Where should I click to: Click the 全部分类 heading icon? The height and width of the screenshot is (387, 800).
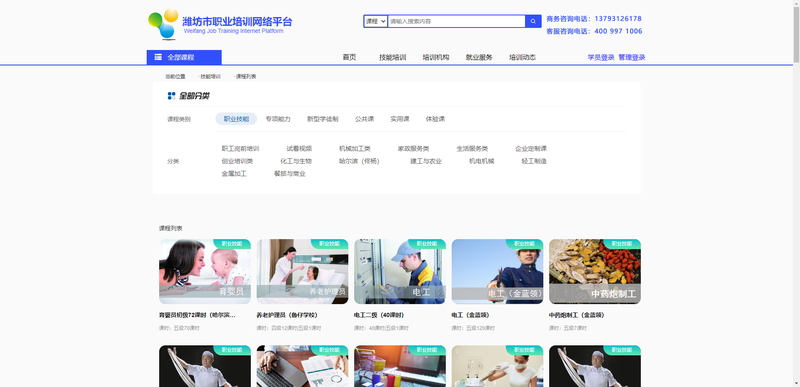pyautogui.click(x=171, y=96)
